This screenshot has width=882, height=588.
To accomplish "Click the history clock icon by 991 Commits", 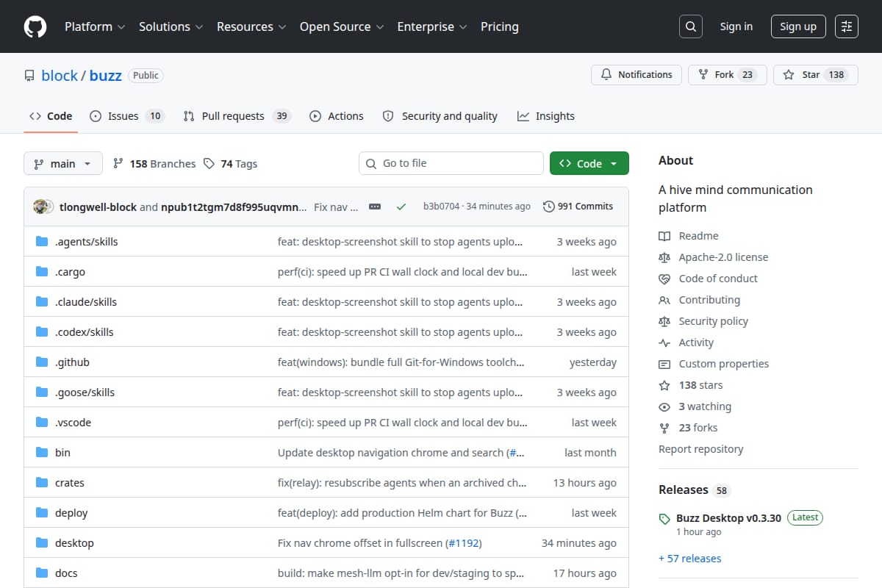I will tap(548, 207).
